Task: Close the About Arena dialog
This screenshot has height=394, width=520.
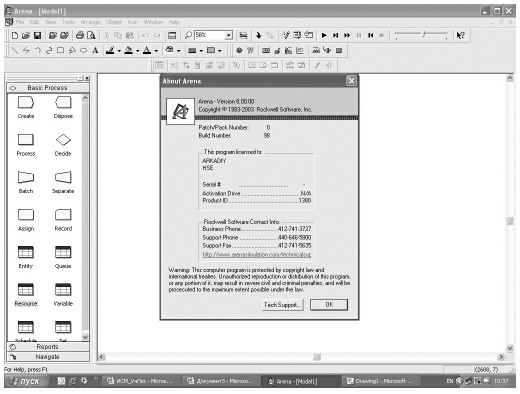Action: point(351,81)
